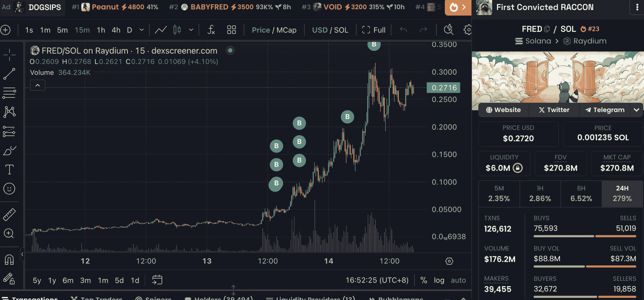The width and height of the screenshot is (644, 300).
Task: Toggle the auto scale option
Action: pos(458,280)
